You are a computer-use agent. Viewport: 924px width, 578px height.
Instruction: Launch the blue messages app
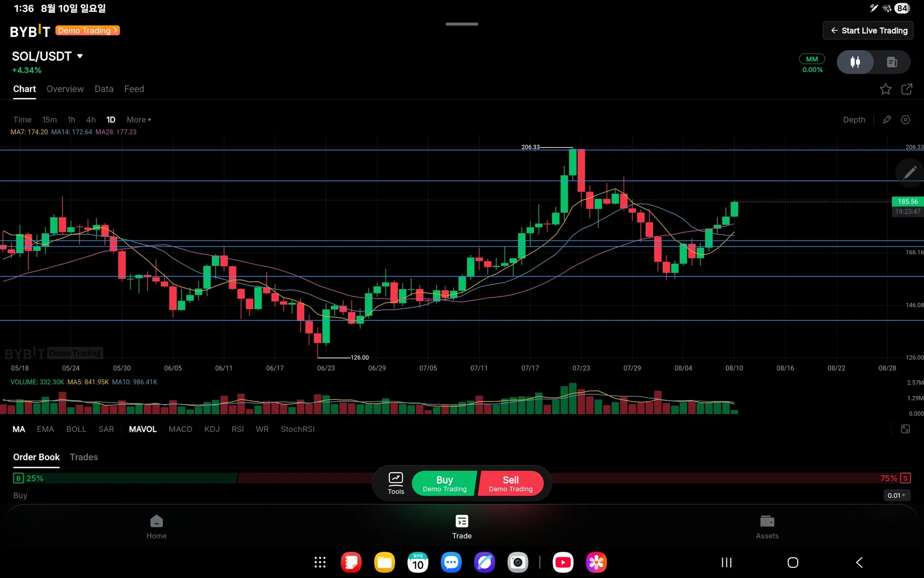coord(451,562)
